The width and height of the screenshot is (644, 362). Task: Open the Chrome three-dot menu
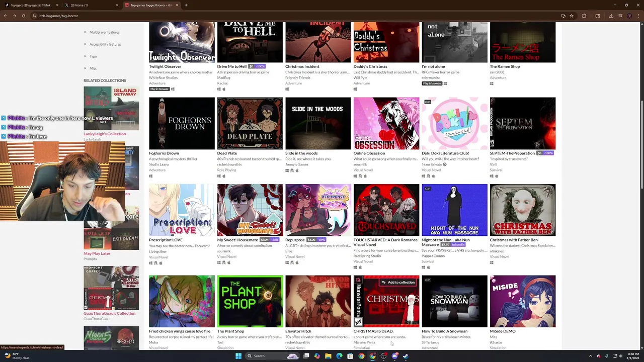tap(638, 16)
